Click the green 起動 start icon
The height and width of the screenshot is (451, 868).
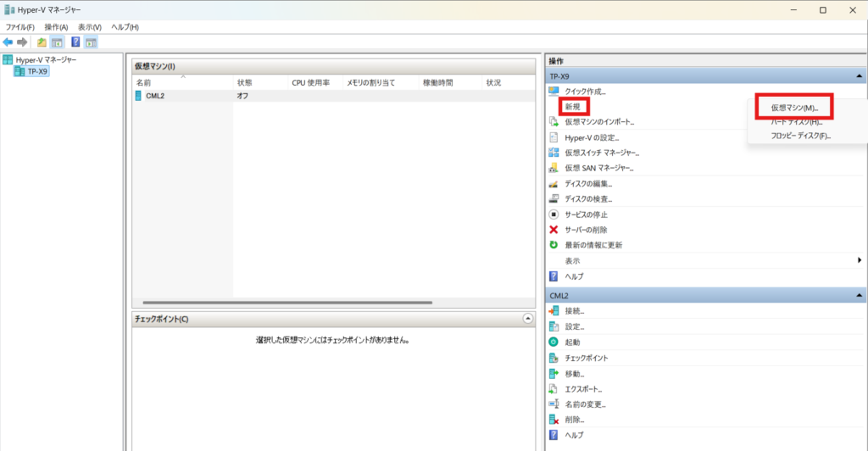coord(554,342)
